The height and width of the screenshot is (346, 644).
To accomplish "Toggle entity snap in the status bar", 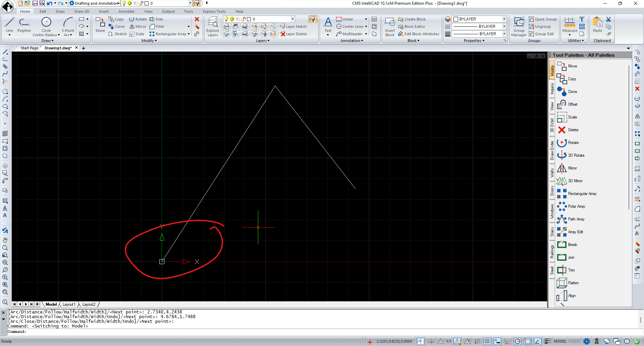I will pyautogui.click(x=528, y=341).
